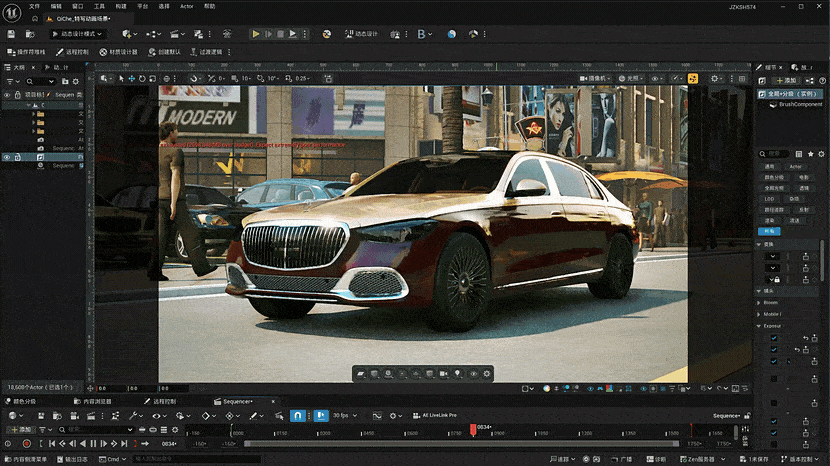Open the Sequencer curve editor icon
This screenshot has height=466, width=830.
pos(377,416)
